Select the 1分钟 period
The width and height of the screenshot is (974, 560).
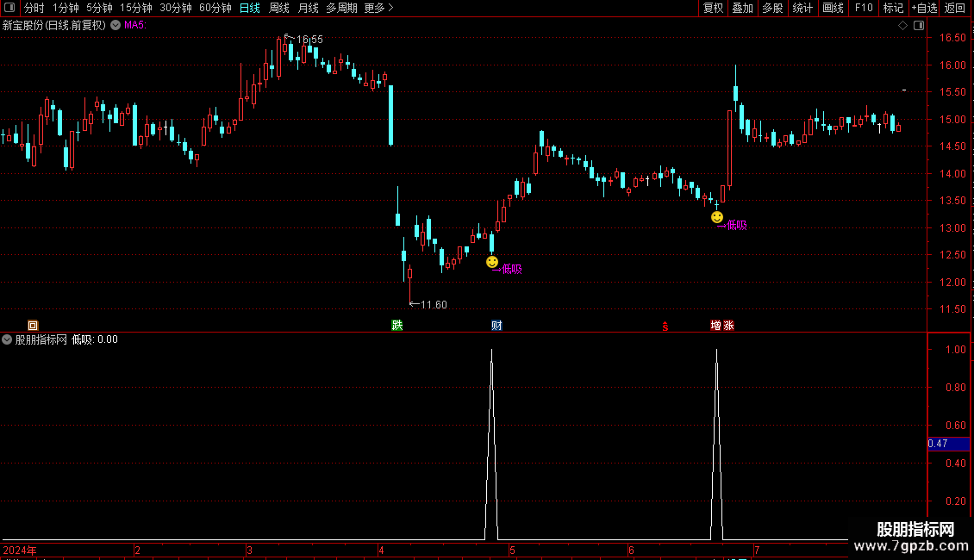click(66, 8)
